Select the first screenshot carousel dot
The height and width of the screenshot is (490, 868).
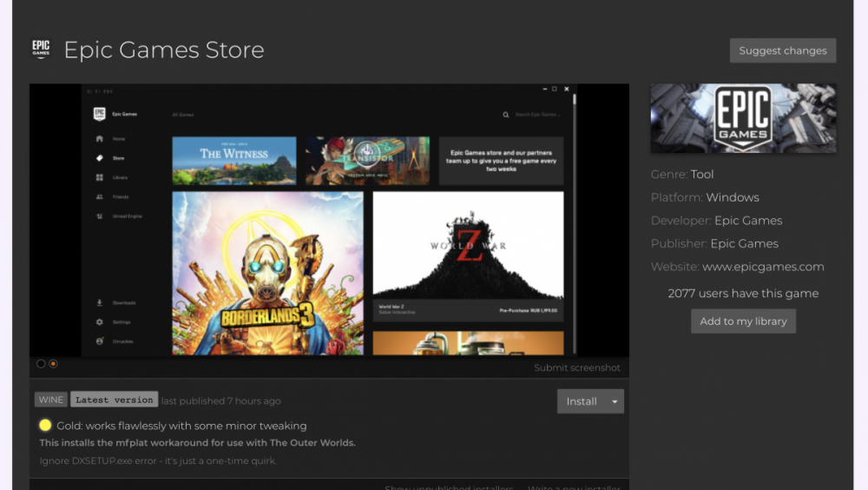click(x=41, y=364)
